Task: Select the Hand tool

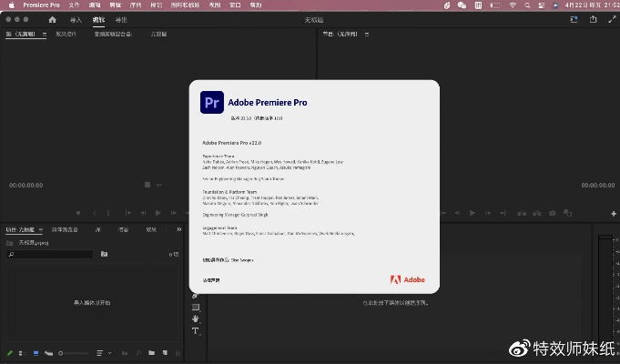Action: [x=195, y=318]
